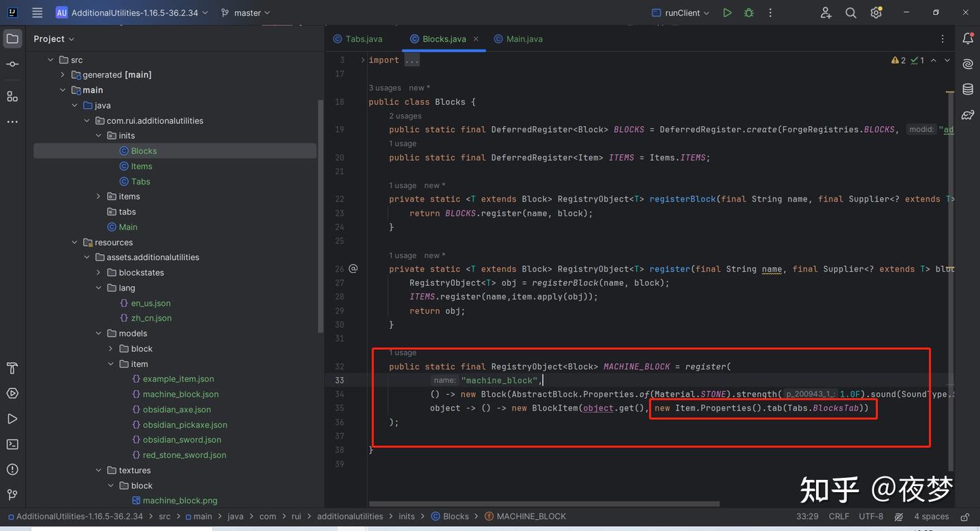The width and height of the screenshot is (980, 531).
Task: Expand the items folder in tree
Action: 99,197
